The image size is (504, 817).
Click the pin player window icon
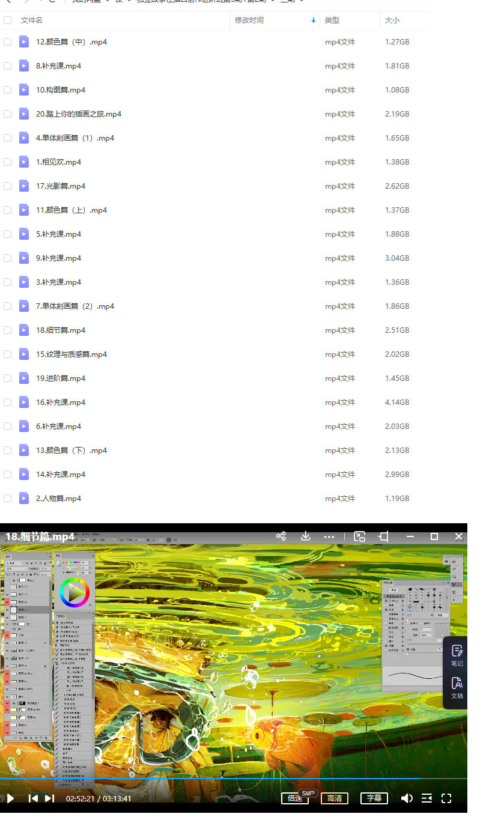coord(384,536)
